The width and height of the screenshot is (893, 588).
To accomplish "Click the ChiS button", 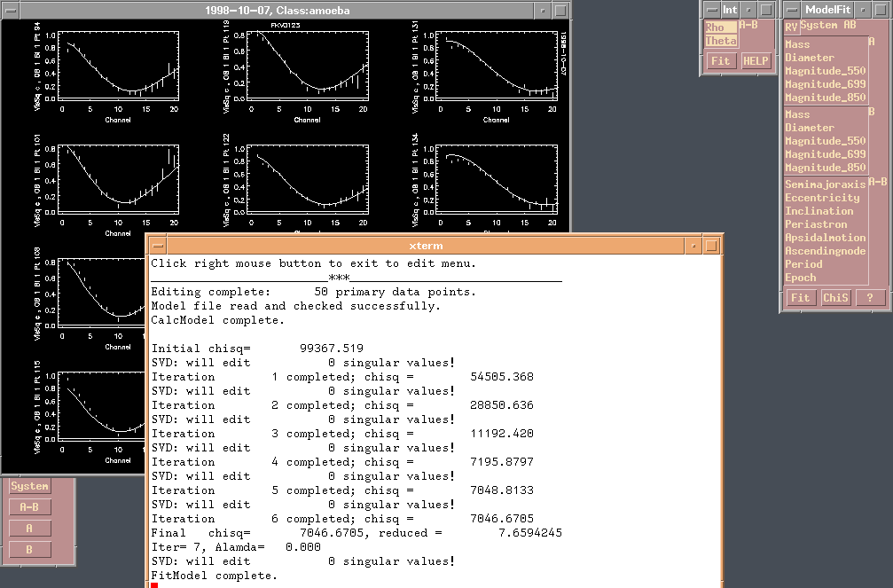I will (x=835, y=298).
